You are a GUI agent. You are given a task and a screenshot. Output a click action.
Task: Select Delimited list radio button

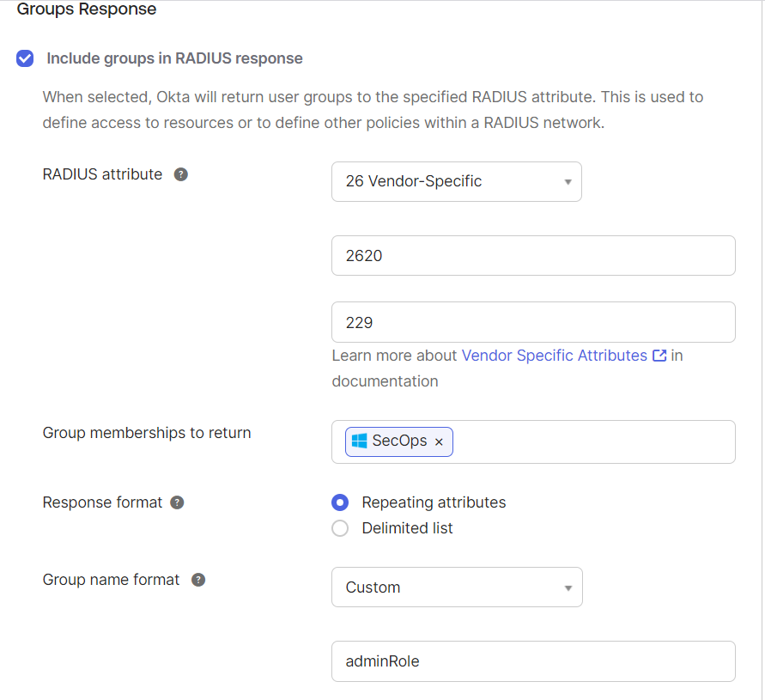pyautogui.click(x=340, y=528)
